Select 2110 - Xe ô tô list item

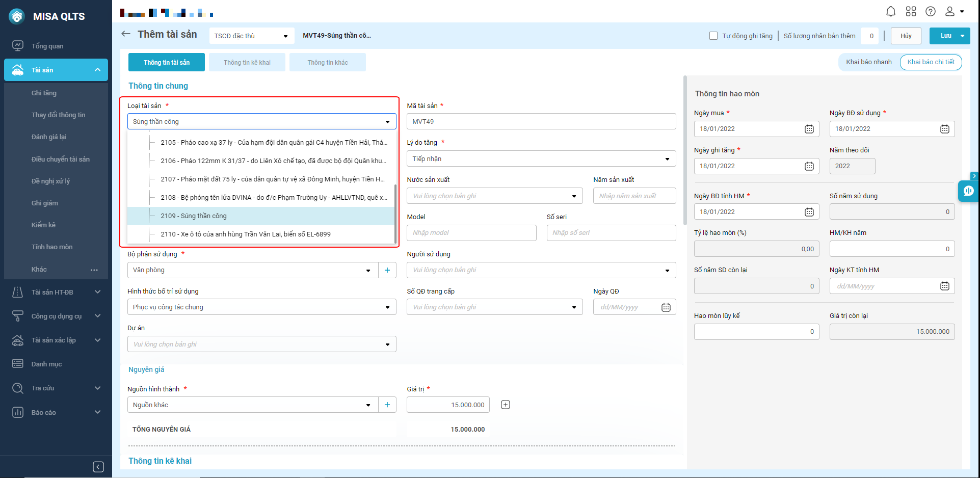(x=246, y=234)
